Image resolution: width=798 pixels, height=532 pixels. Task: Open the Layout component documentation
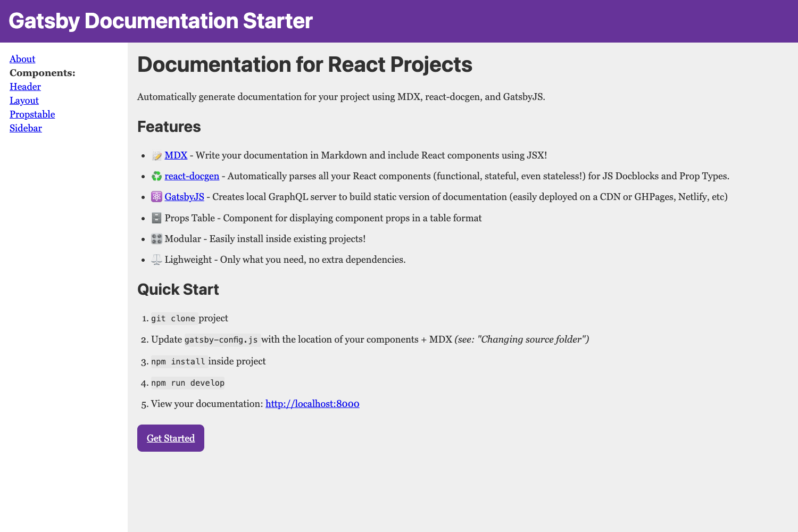24,101
